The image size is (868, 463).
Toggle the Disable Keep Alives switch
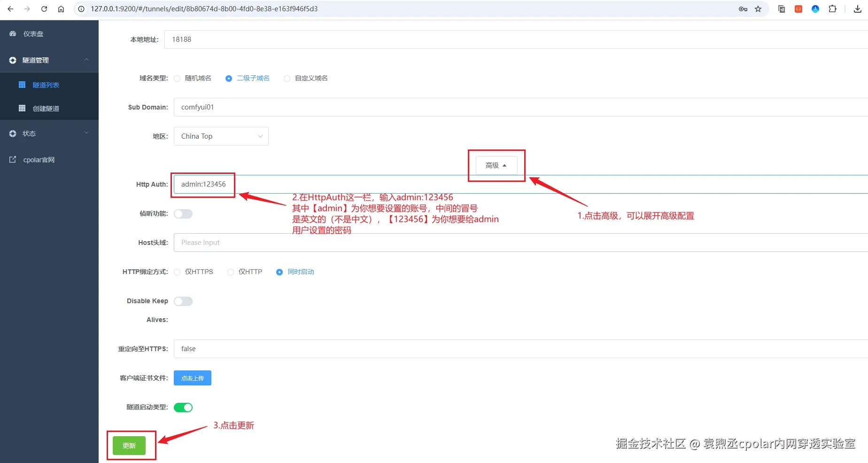[x=183, y=301]
